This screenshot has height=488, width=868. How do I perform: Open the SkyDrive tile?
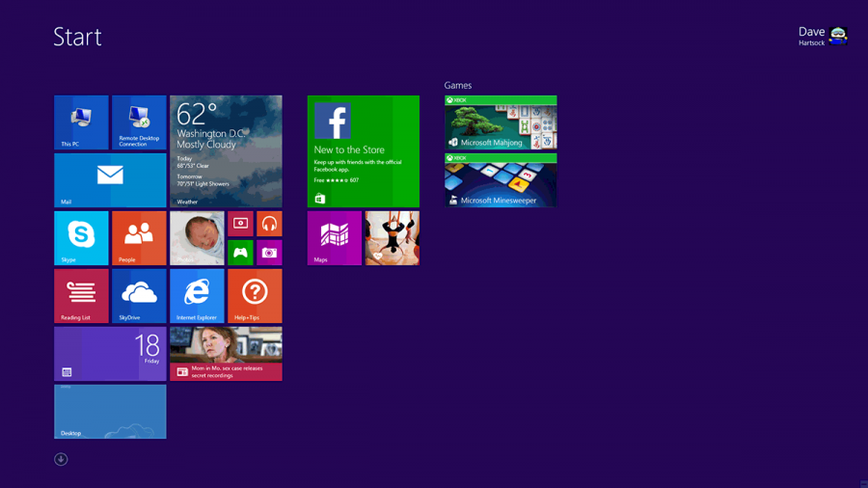pos(139,296)
